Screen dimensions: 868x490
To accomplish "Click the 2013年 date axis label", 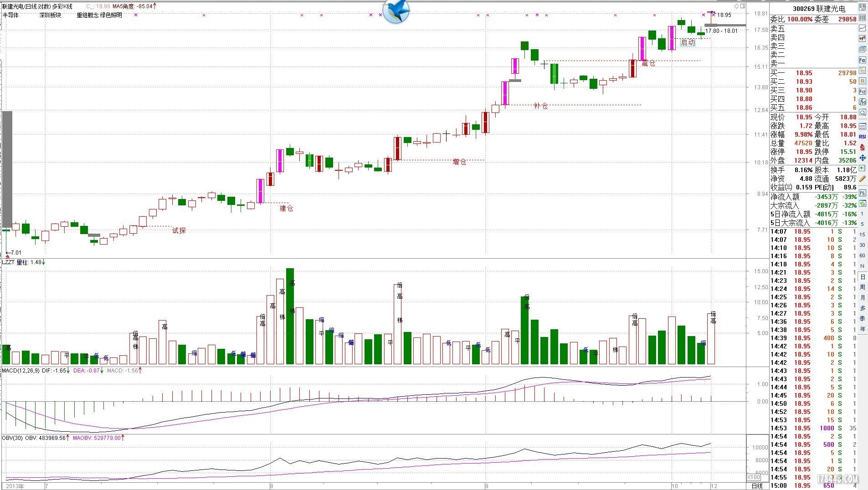I will 15,486.
